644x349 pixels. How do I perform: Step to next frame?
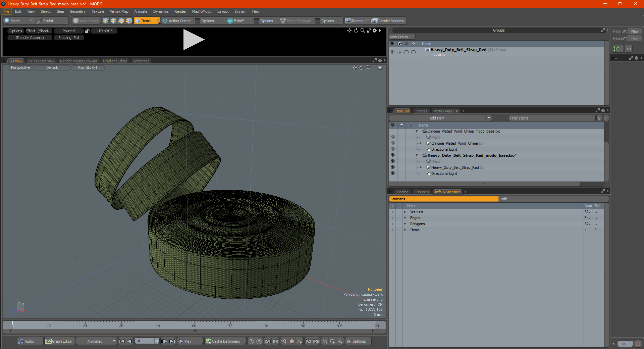(x=164, y=341)
